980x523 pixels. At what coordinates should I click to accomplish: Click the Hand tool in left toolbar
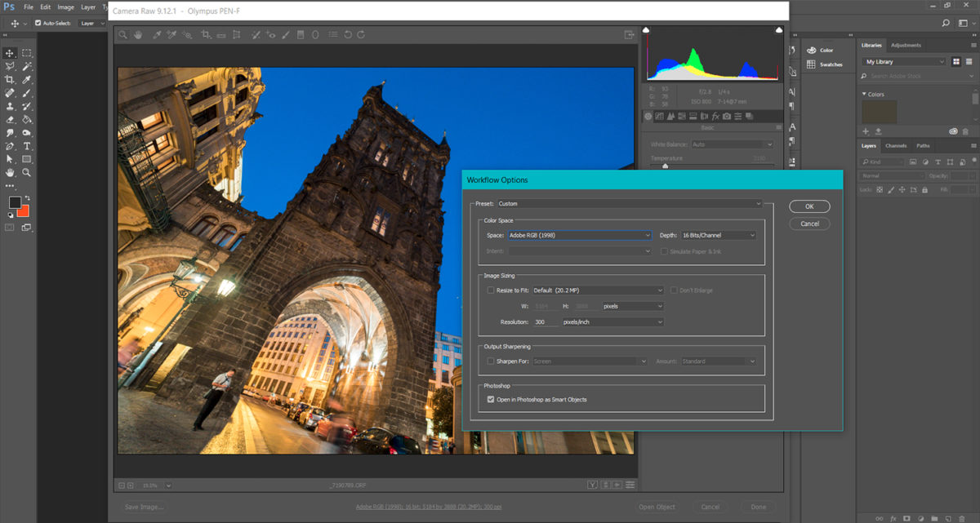click(10, 173)
